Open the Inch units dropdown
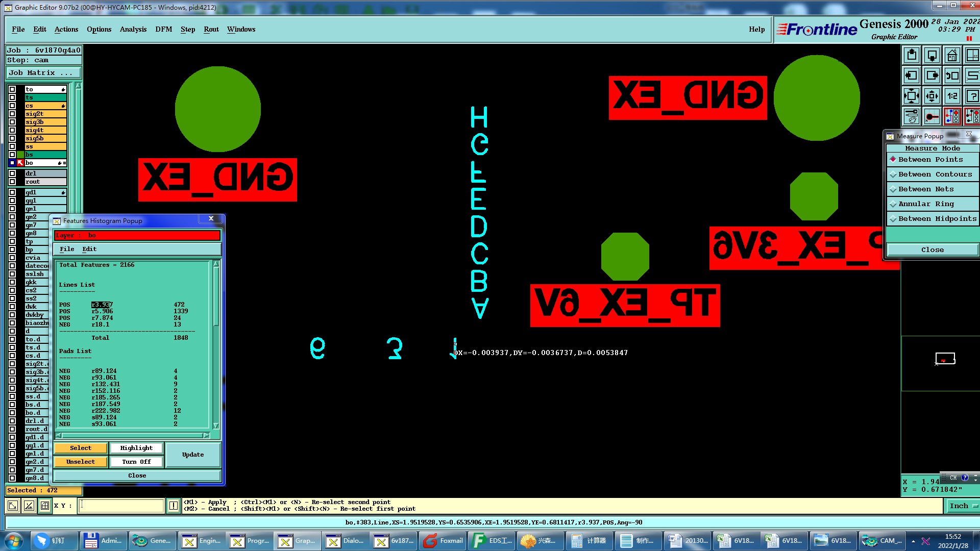 point(963,506)
